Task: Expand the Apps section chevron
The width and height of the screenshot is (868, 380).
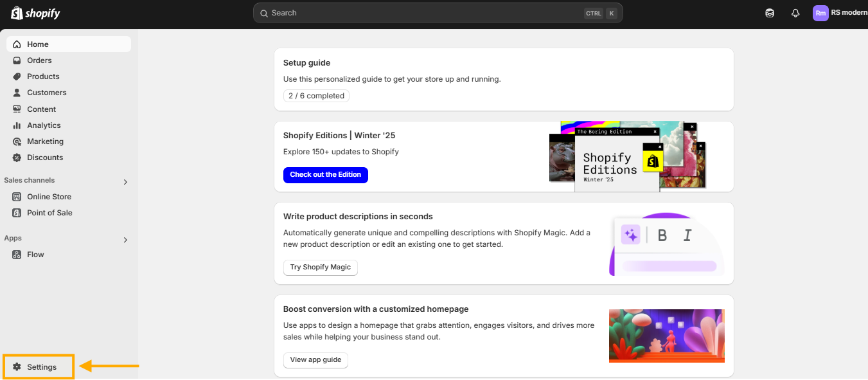Action: click(125, 240)
